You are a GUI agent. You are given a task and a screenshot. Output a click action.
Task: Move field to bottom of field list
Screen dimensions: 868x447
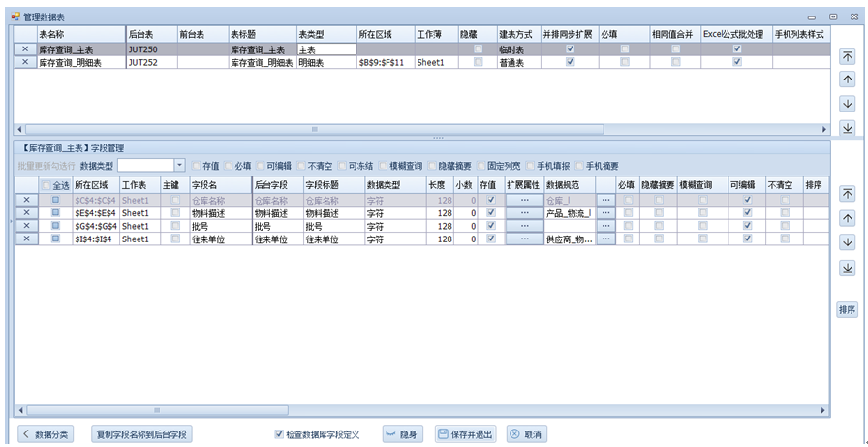pyautogui.click(x=847, y=266)
